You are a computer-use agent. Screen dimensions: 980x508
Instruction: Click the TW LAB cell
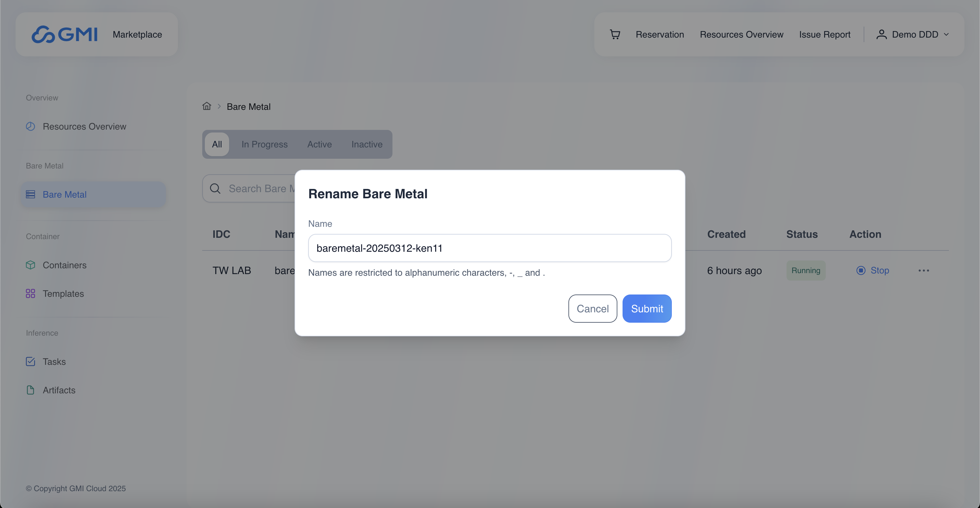coord(232,270)
